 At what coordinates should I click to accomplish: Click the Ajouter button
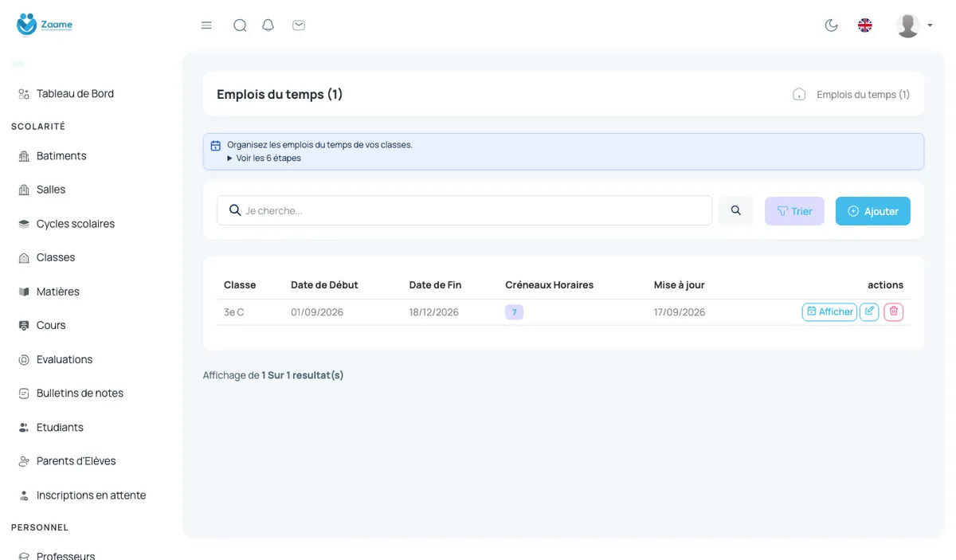pyautogui.click(x=873, y=211)
